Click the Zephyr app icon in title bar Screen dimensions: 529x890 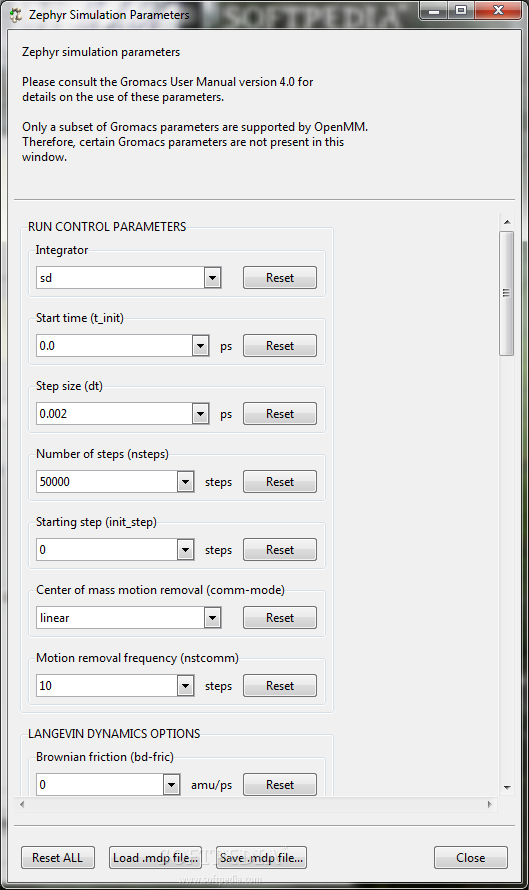tap(15, 15)
